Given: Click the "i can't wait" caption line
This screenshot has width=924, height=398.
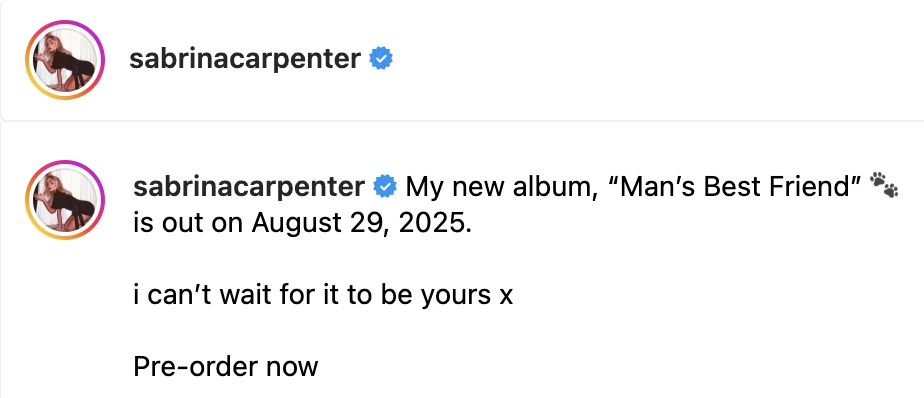Looking at the screenshot, I should coord(323,295).
